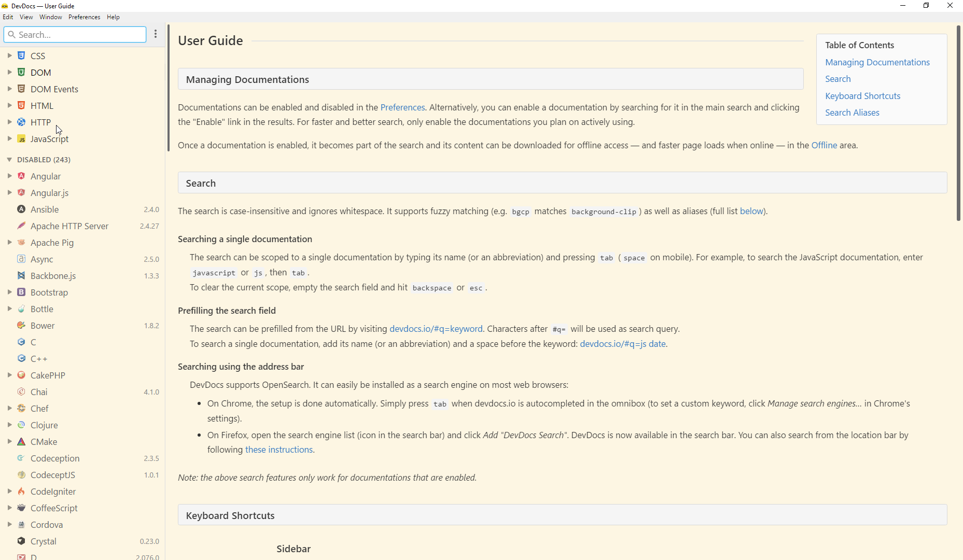This screenshot has width=963, height=560.
Task: Select the Codeception 2.3.5 row
Action: [82, 458]
